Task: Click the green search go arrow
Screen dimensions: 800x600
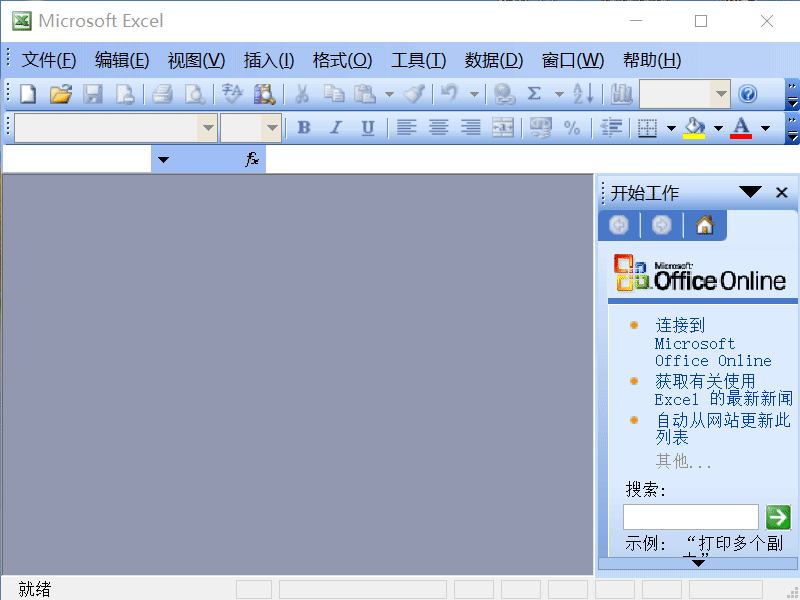Action: (x=778, y=517)
